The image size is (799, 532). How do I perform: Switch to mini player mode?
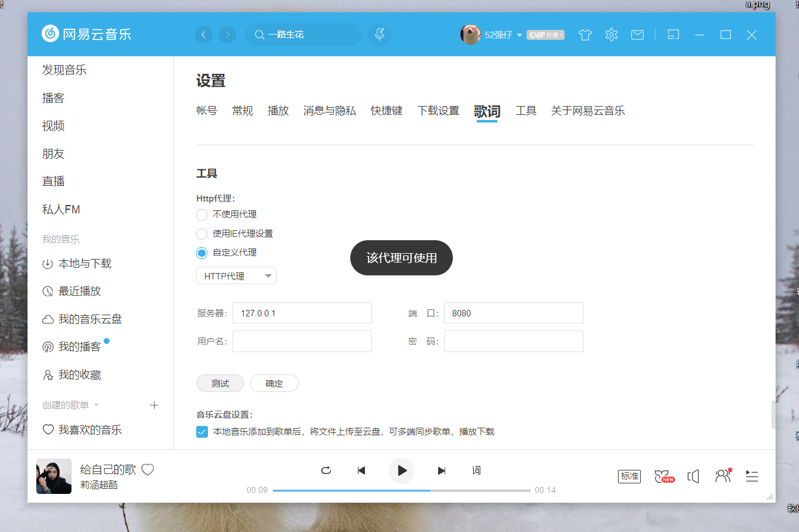pyautogui.click(x=673, y=35)
